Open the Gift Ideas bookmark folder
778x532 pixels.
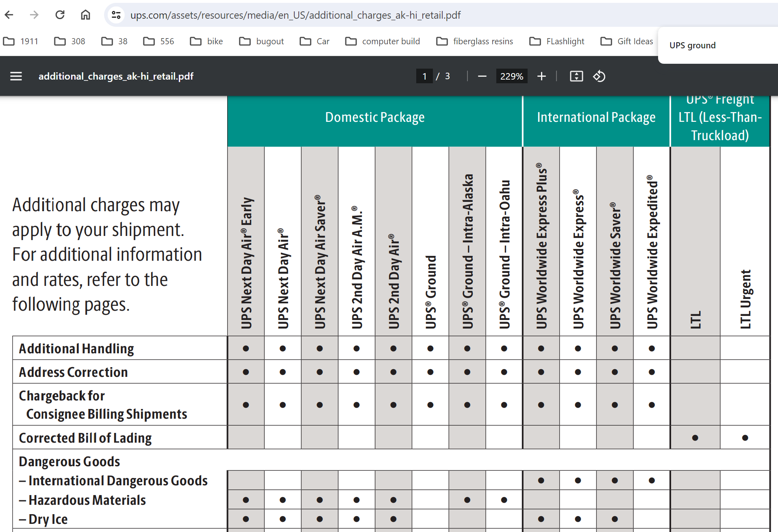pos(627,41)
